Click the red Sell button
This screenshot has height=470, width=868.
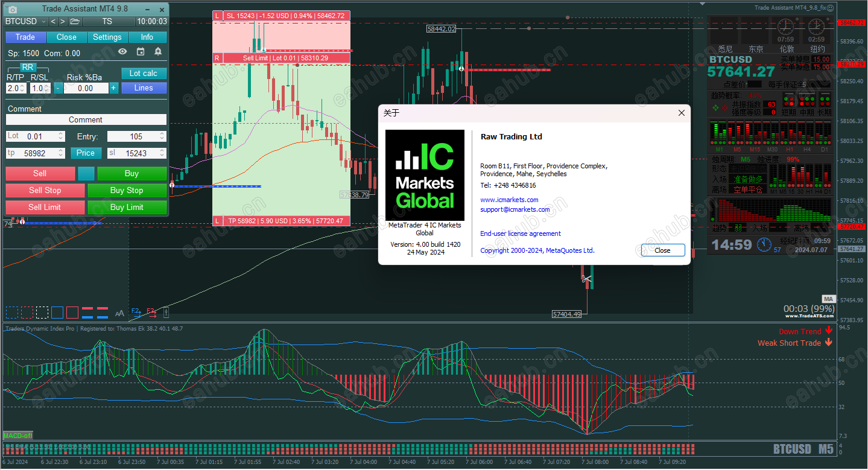point(40,174)
